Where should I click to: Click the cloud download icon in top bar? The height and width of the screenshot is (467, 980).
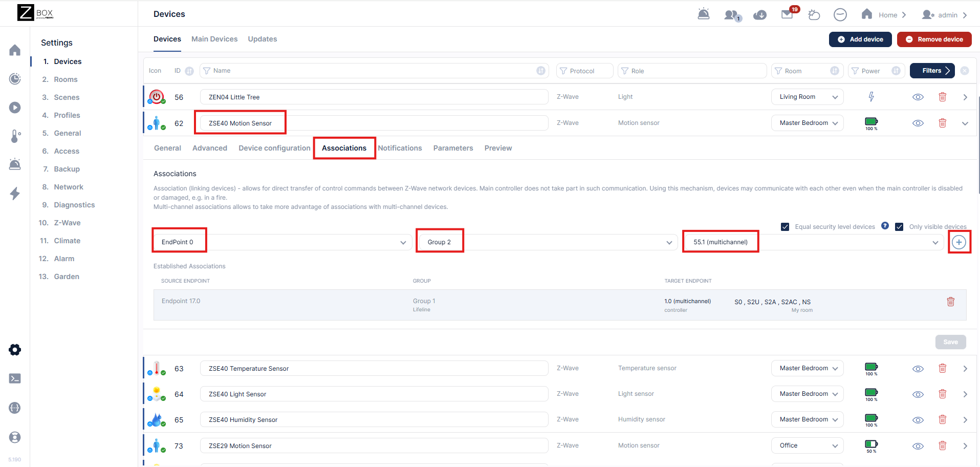(760, 15)
